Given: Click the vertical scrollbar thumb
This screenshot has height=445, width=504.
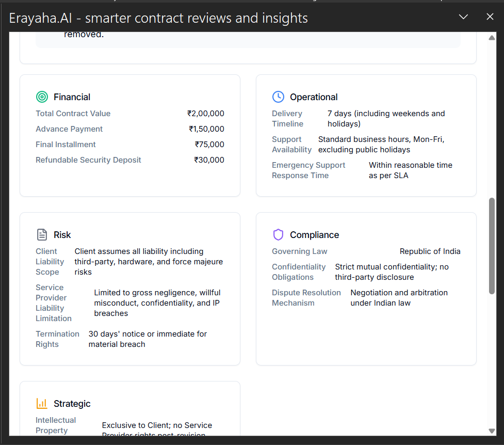Looking at the screenshot, I should tap(492, 246).
